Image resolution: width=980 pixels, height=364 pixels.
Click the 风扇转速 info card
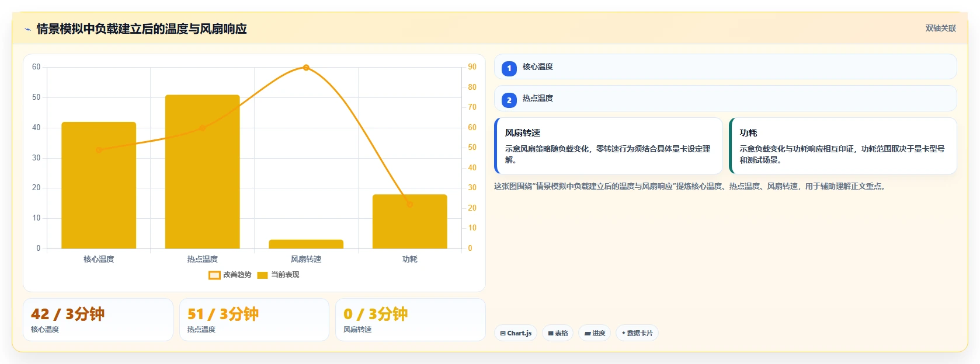click(609, 146)
